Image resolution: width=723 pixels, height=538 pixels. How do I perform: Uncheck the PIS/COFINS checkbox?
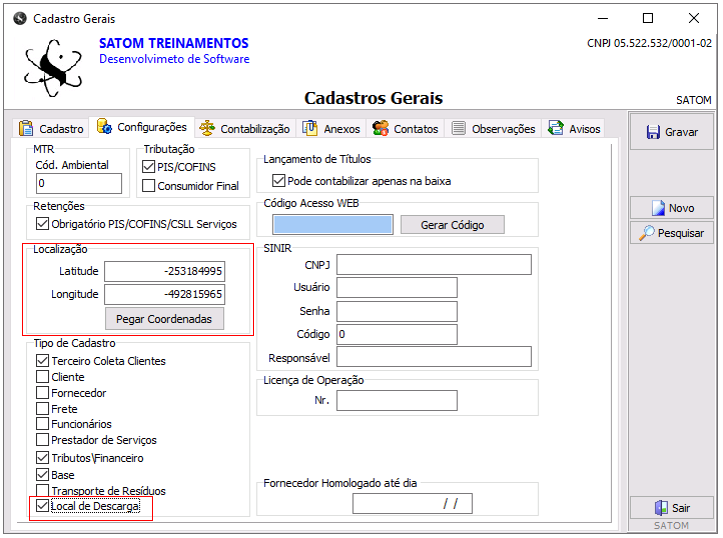[x=149, y=167]
